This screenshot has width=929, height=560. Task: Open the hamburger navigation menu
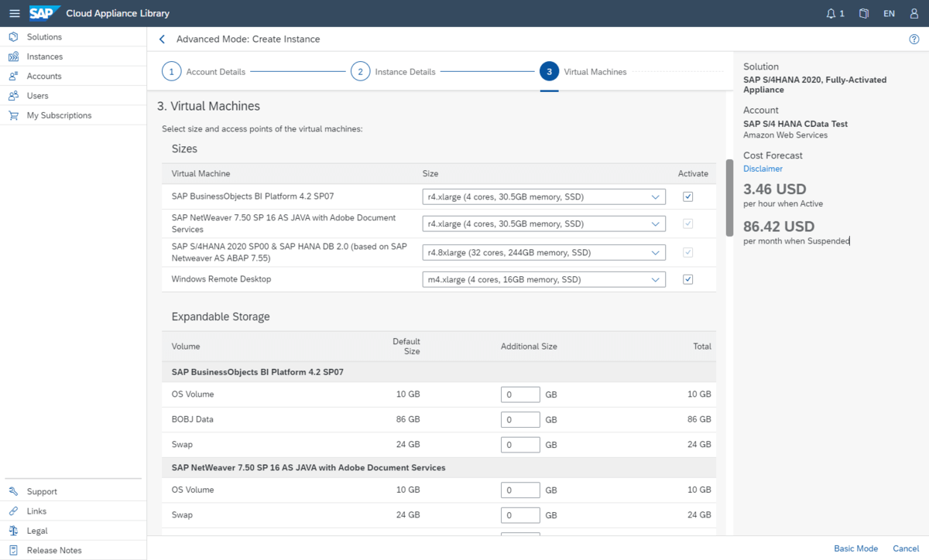[x=14, y=13]
